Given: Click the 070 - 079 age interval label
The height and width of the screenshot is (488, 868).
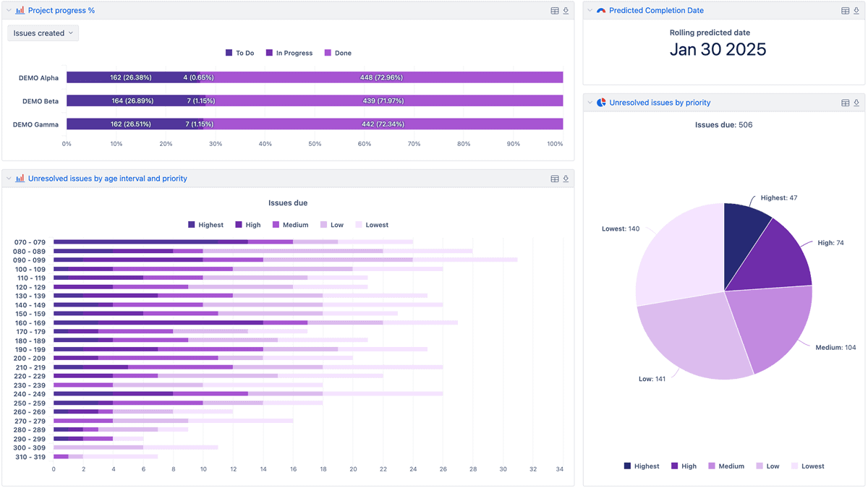Looking at the screenshot, I should click(30, 242).
